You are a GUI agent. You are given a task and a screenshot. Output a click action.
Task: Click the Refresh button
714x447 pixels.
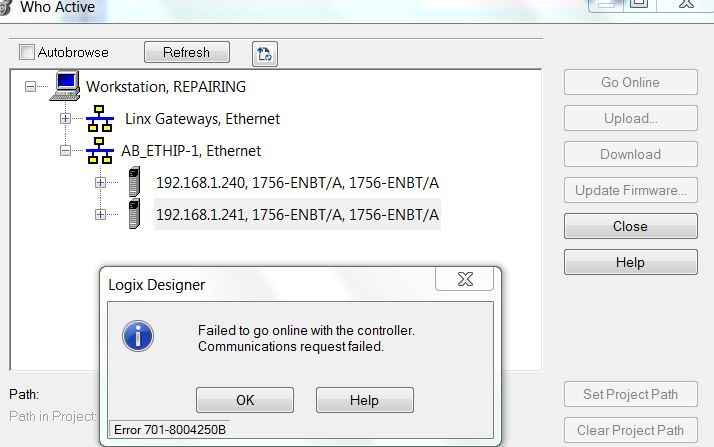click(187, 52)
